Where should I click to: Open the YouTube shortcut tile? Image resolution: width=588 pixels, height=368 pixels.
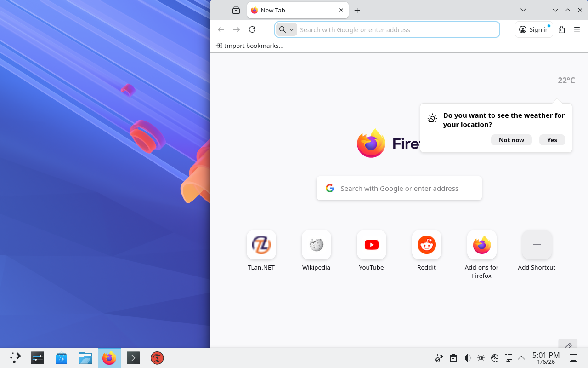click(x=371, y=245)
